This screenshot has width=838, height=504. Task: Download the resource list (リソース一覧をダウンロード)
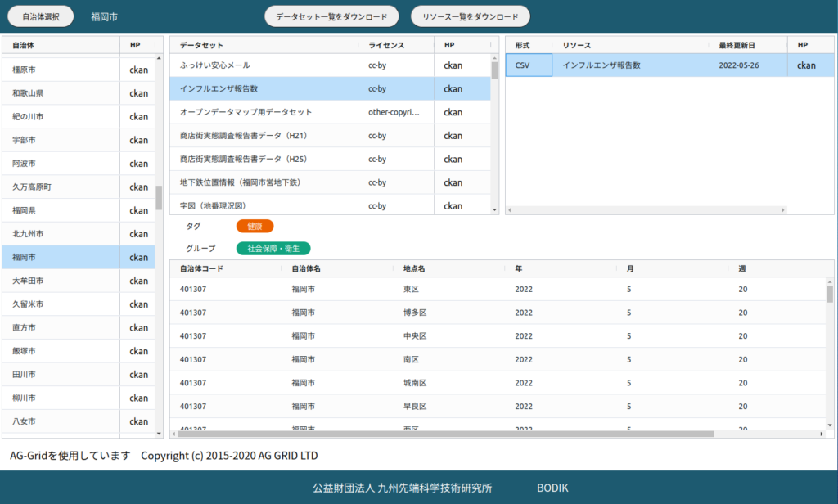471,16
